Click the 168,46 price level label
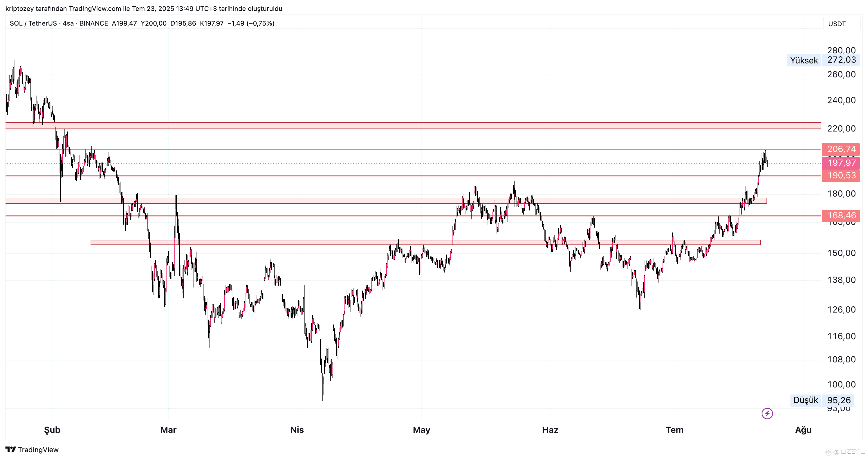This screenshot has height=459, width=868. [841, 216]
